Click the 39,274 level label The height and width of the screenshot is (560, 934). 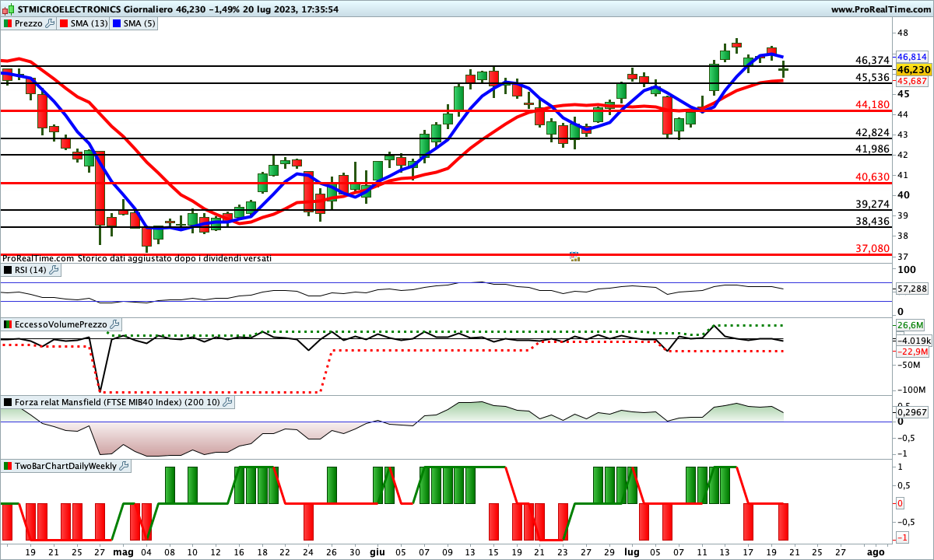click(872, 204)
